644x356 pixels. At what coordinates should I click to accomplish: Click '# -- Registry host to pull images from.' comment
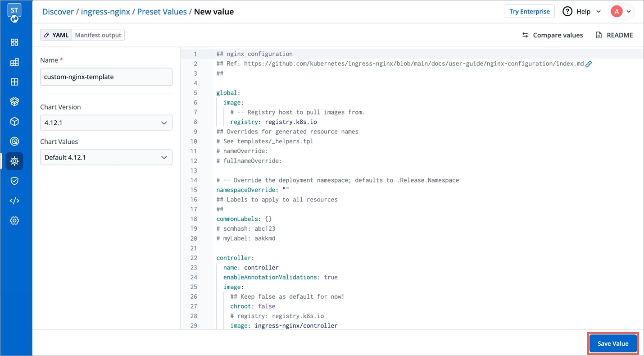point(298,112)
